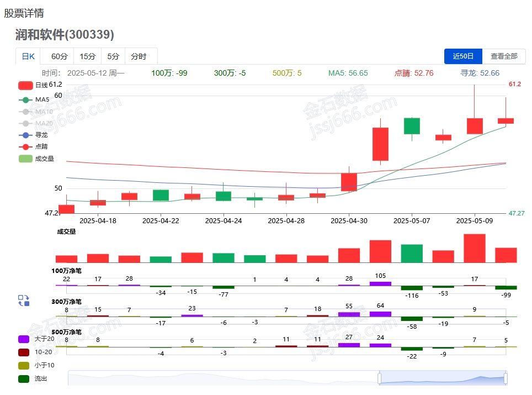Image resolution: width=532 pixels, height=395 pixels.
Task: Enable the MA10 legend line
Action: click(x=36, y=112)
